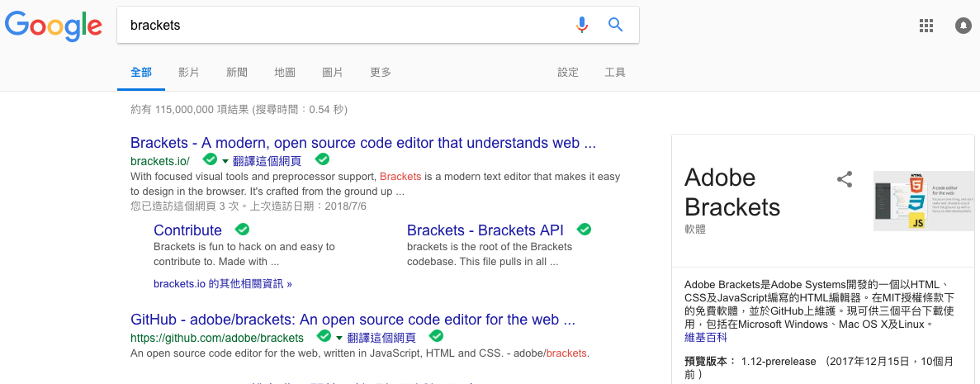Select the 全部 results tab
The image size is (980, 384).
point(141,73)
